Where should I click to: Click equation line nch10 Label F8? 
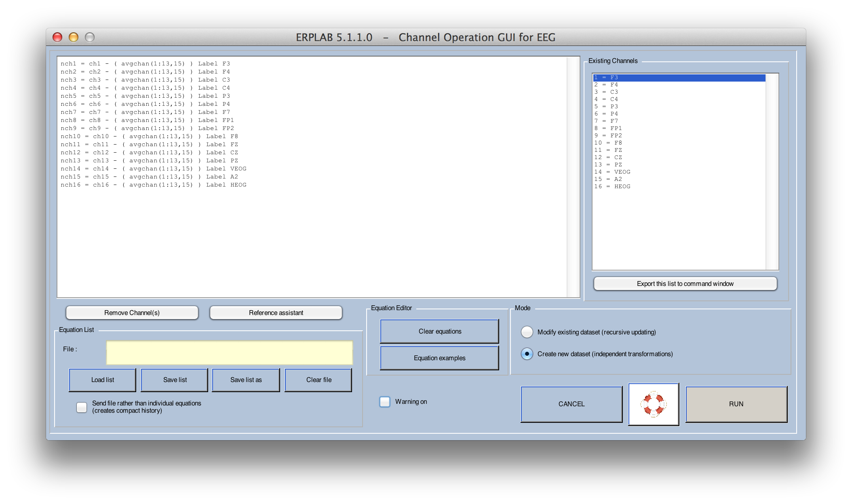pos(149,136)
